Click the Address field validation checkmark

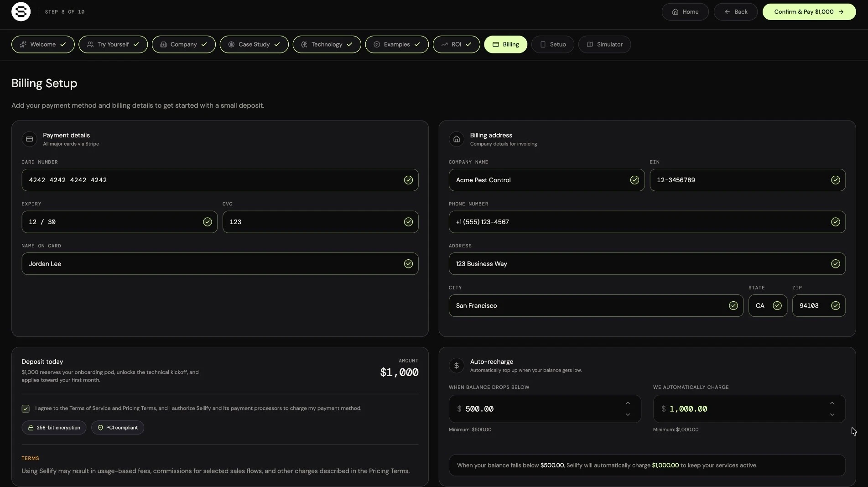[835, 264]
